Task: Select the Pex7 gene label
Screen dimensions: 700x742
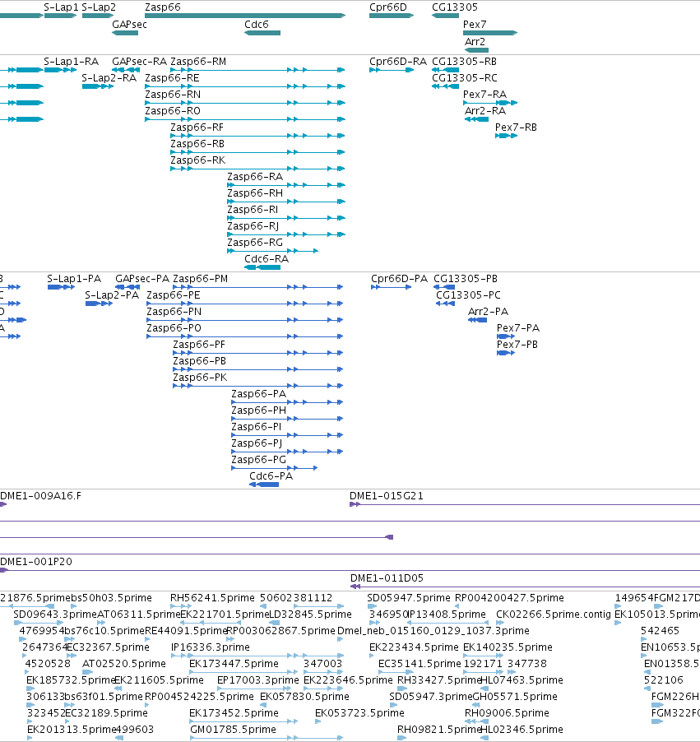Action: pyautogui.click(x=475, y=24)
